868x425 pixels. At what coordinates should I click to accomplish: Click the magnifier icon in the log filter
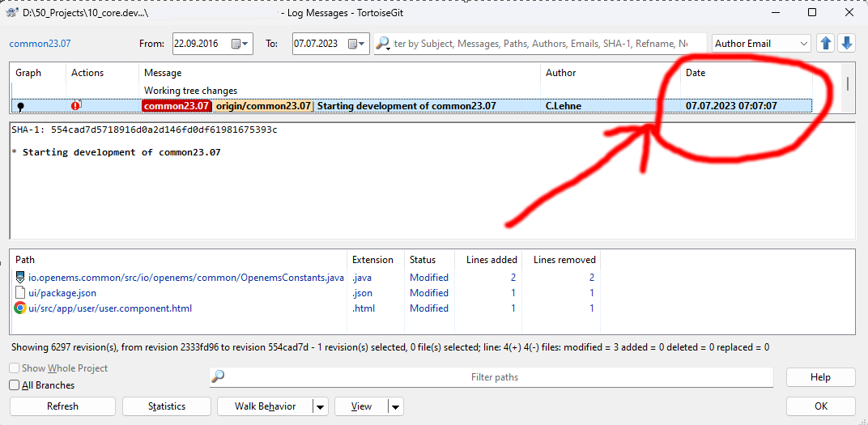point(382,44)
